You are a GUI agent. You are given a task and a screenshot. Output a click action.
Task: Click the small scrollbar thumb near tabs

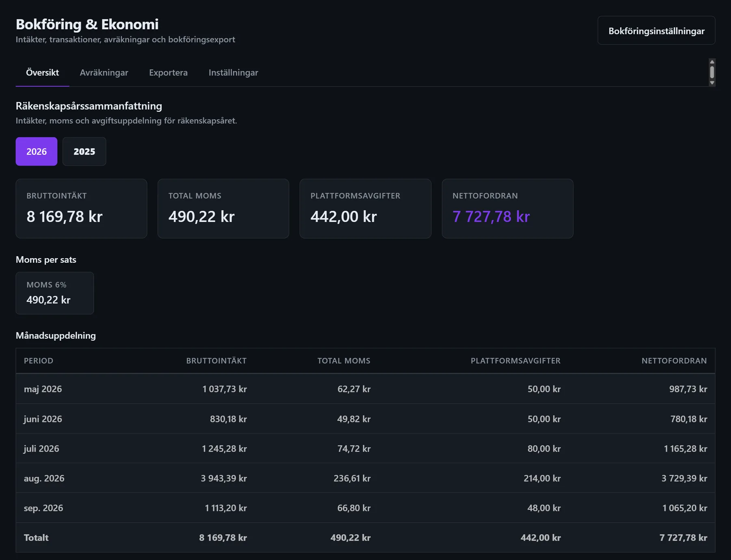point(712,72)
